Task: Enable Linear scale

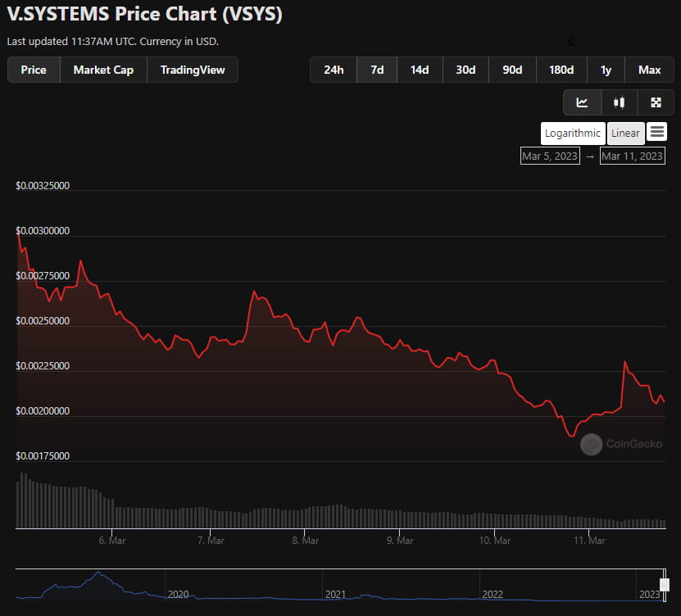Action: (x=625, y=133)
